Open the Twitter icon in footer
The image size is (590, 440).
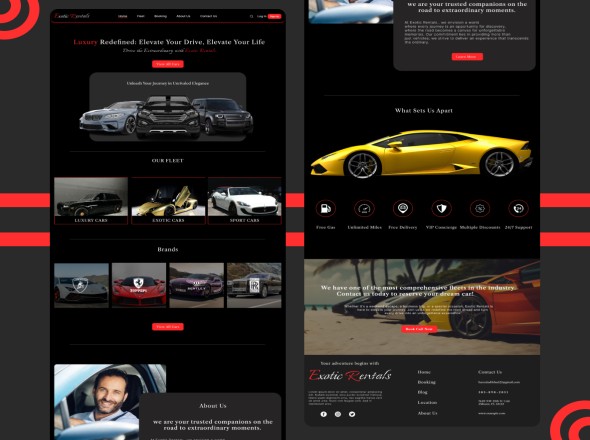point(352,414)
